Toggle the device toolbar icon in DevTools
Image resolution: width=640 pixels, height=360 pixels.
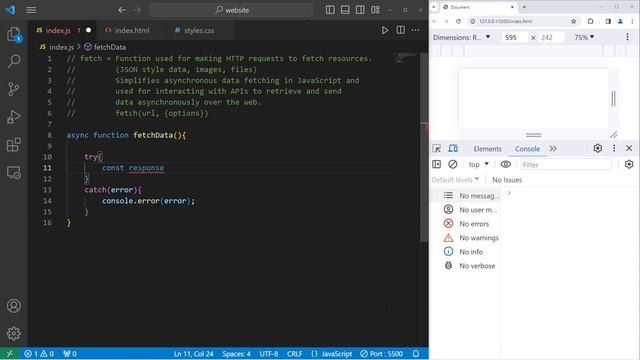453,149
